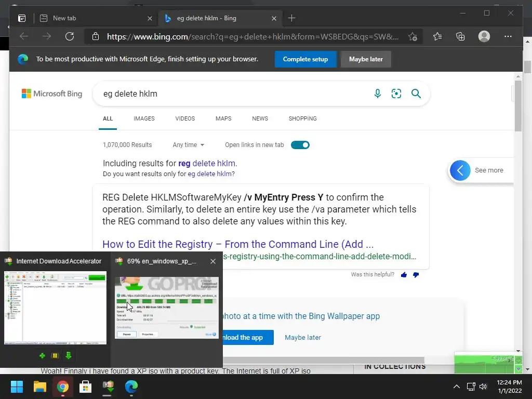Switch to Google Chrome in the taskbar
Screen dimensions: 532x399
coord(63,387)
